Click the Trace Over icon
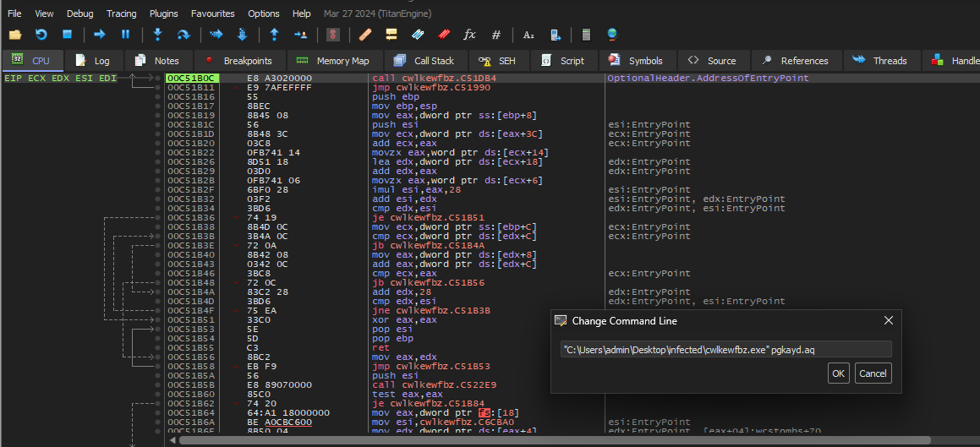980x447 pixels. [243, 35]
